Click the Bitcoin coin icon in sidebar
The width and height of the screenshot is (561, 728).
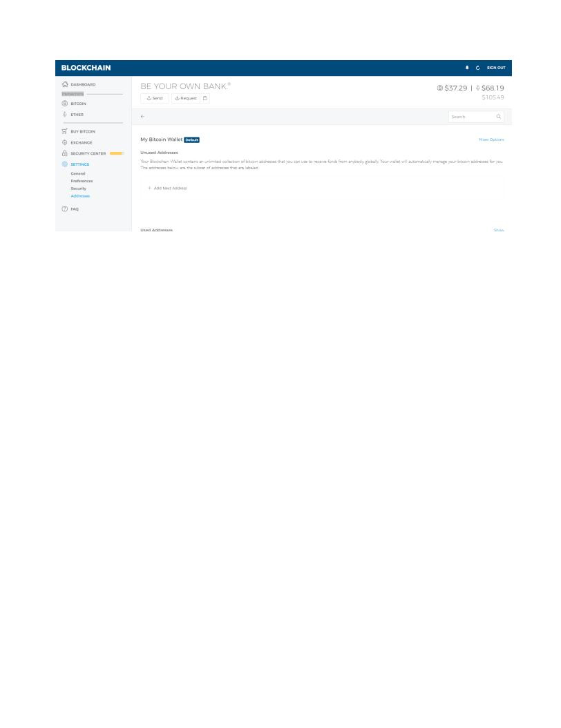[x=64, y=104]
